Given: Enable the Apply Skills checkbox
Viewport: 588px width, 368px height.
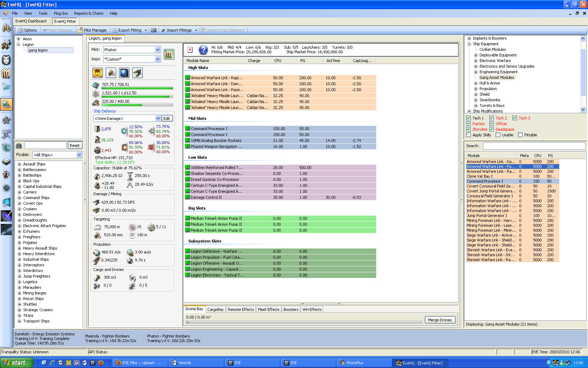Looking at the screenshot, I should click(x=469, y=135).
